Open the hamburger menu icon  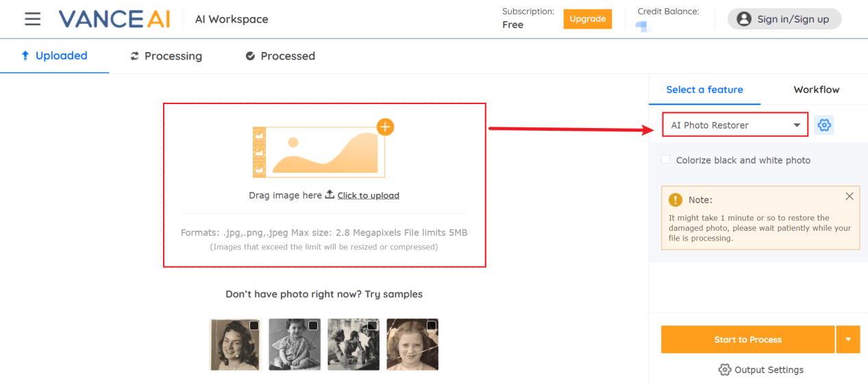[33, 18]
